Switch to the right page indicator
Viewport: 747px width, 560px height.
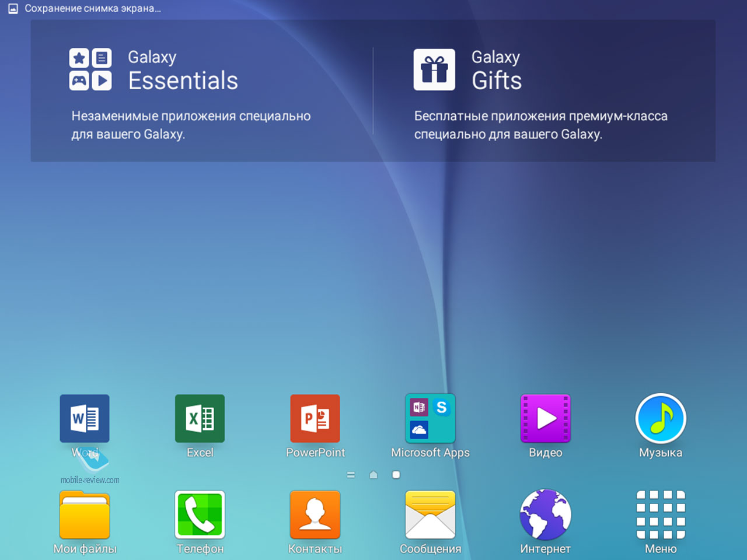coord(396,475)
